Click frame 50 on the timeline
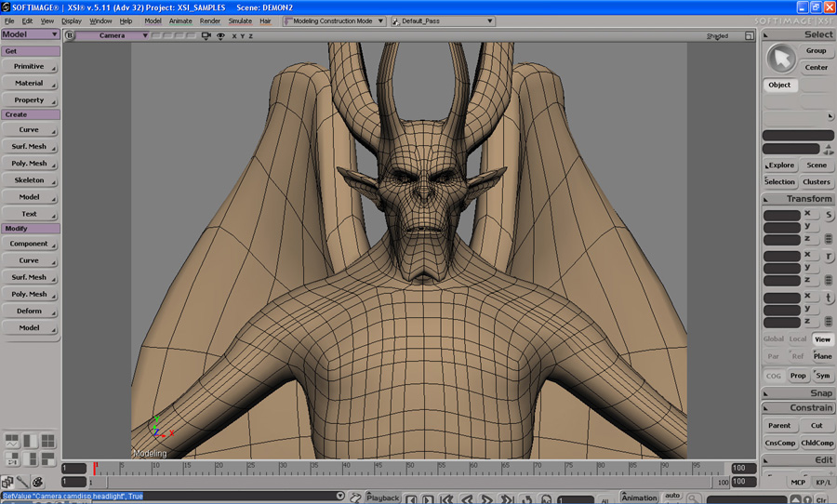The width and height of the screenshot is (837, 504). pos(406,469)
